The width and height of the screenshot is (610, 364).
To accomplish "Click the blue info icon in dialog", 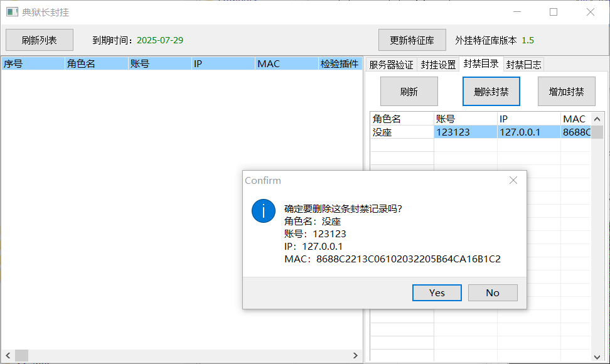I will (264, 210).
